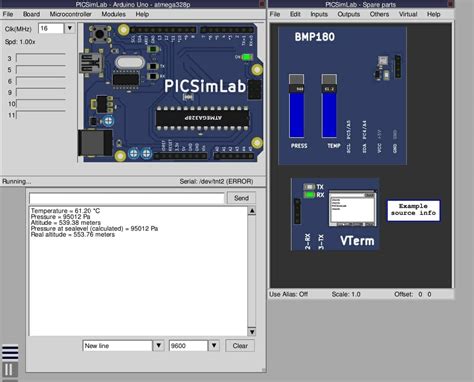
Task: Click the Running... status text
Action: [16, 181]
